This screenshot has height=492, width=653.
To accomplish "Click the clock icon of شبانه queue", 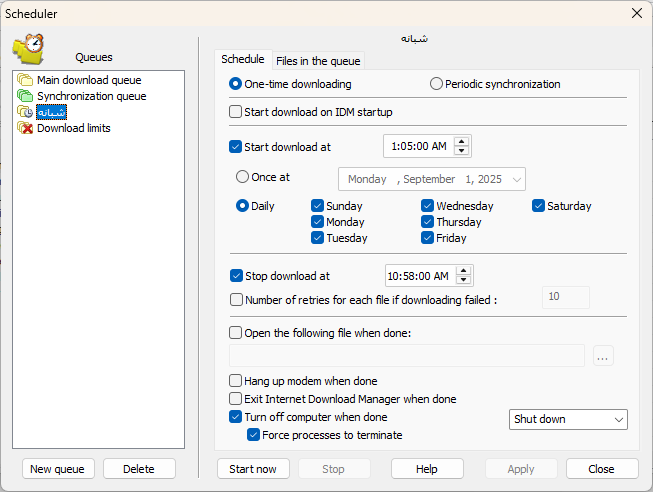I will [x=25, y=112].
